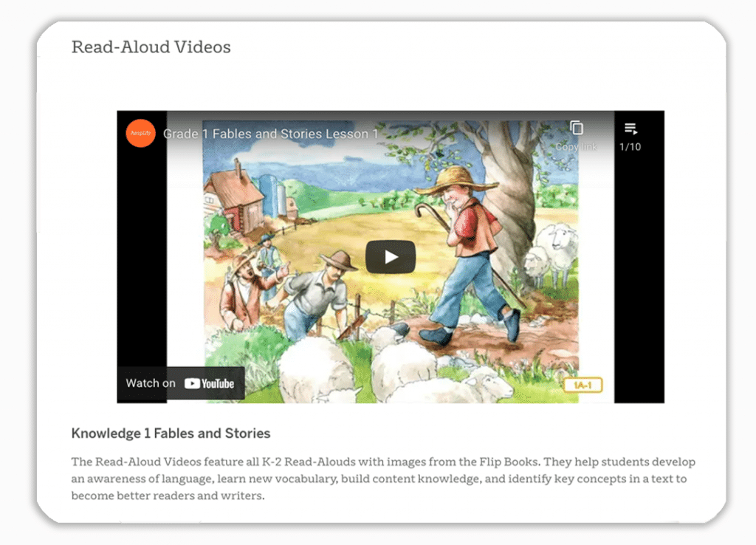Click Knowledge 1 Fables and Stories heading
The image size is (756, 545).
[171, 433]
